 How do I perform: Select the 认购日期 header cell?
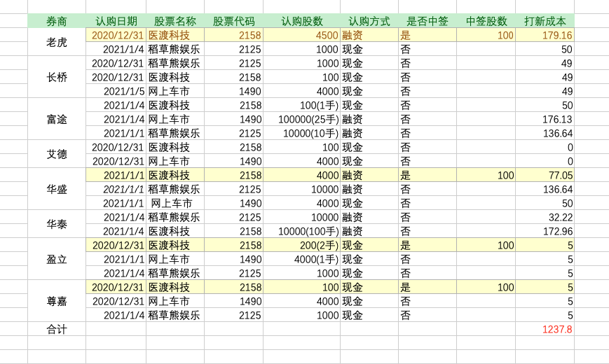point(116,21)
